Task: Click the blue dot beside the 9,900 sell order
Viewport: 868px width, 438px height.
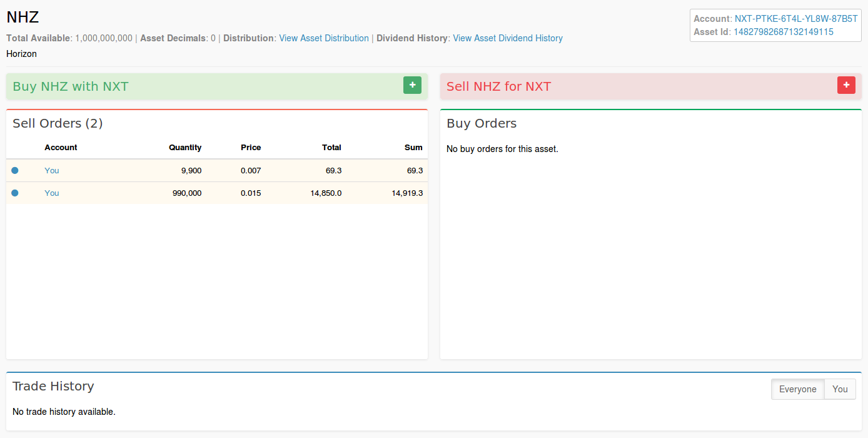Action: tap(15, 170)
